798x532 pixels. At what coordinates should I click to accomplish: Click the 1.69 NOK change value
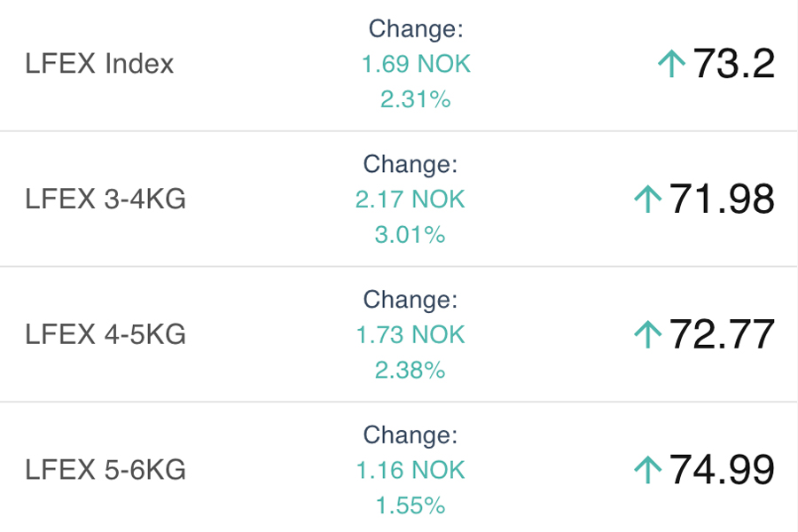(x=416, y=64)
